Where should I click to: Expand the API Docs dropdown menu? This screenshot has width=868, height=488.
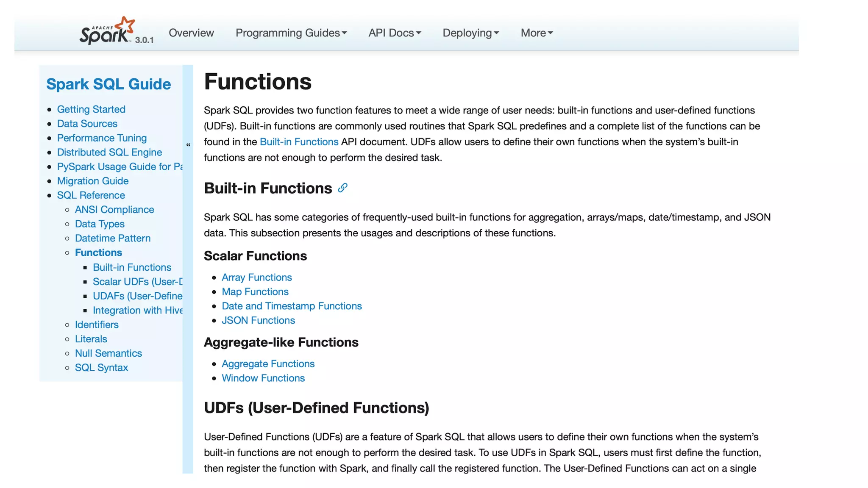pos(395,33)
